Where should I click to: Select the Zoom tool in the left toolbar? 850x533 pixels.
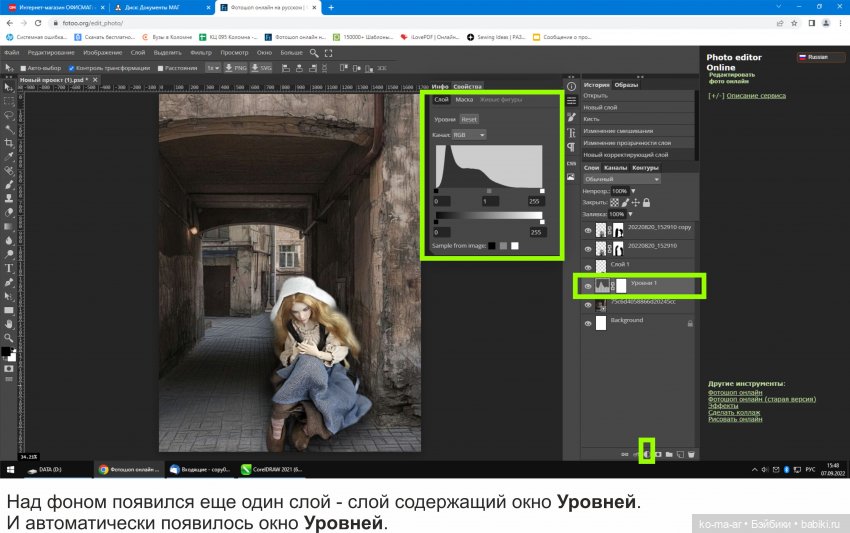pos(9,337)
